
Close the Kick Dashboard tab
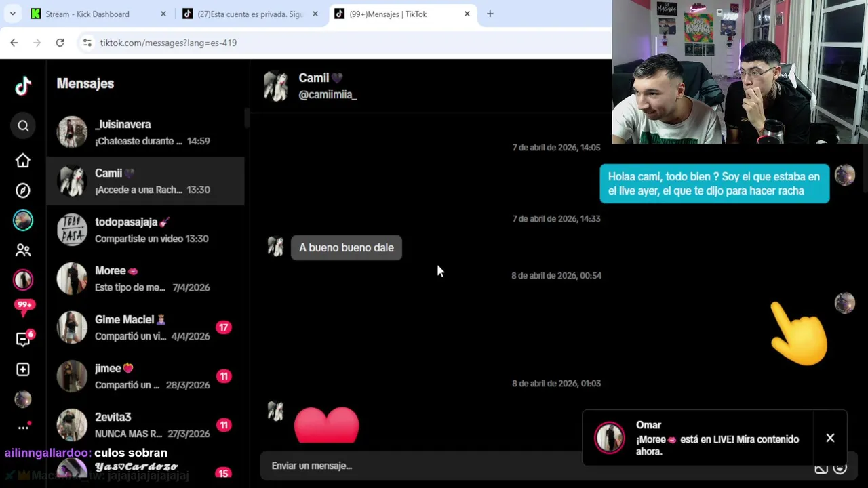point(163,14)
